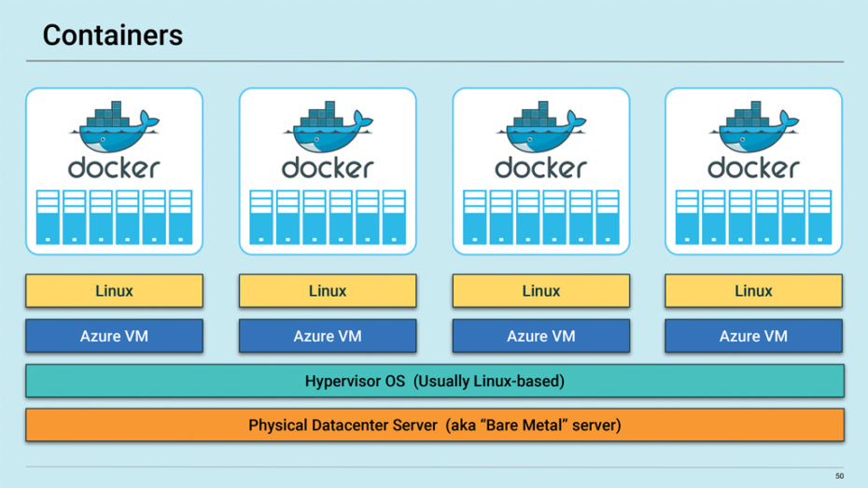868x488 pixels.
Task: Select the server rack row in the second container
Action: pyautogui.click(x=328, y=217)
